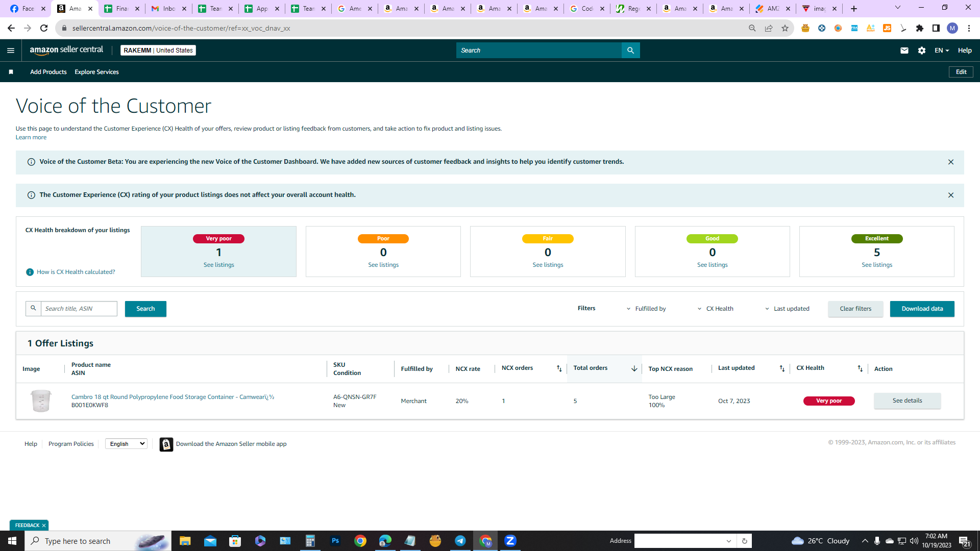Dismiss the Voice of the Customer Beta banner
Screen dimensions: 980x551
(x=951, y=162)
